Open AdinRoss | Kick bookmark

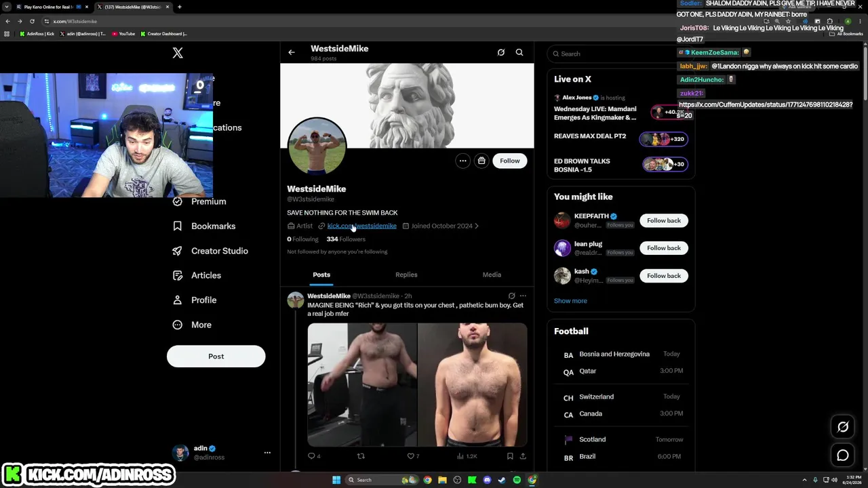[x=37, y=34]
